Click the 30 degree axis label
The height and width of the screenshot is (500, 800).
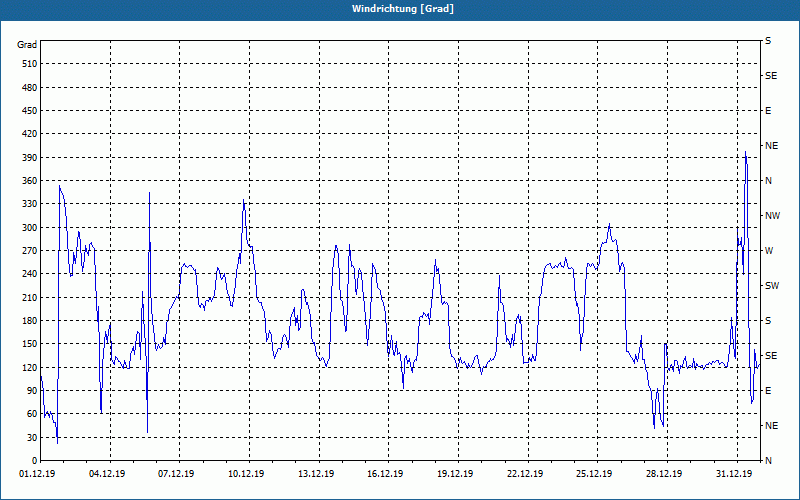point(32,437)
